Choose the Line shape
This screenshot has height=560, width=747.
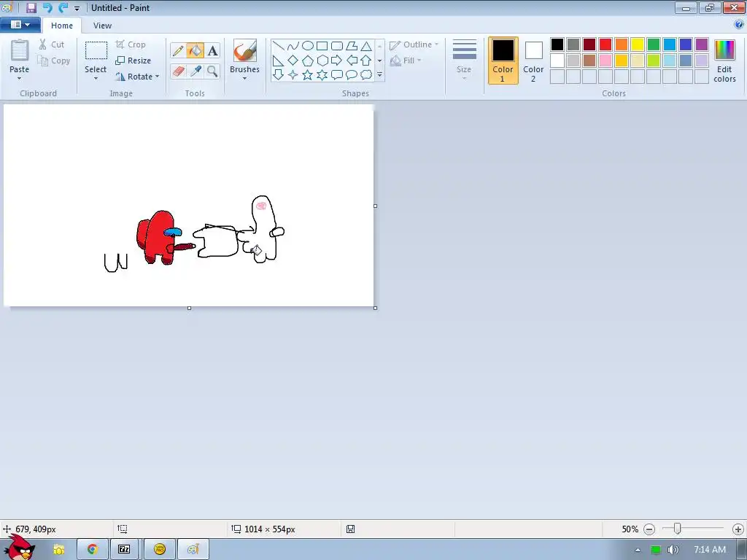279,46
